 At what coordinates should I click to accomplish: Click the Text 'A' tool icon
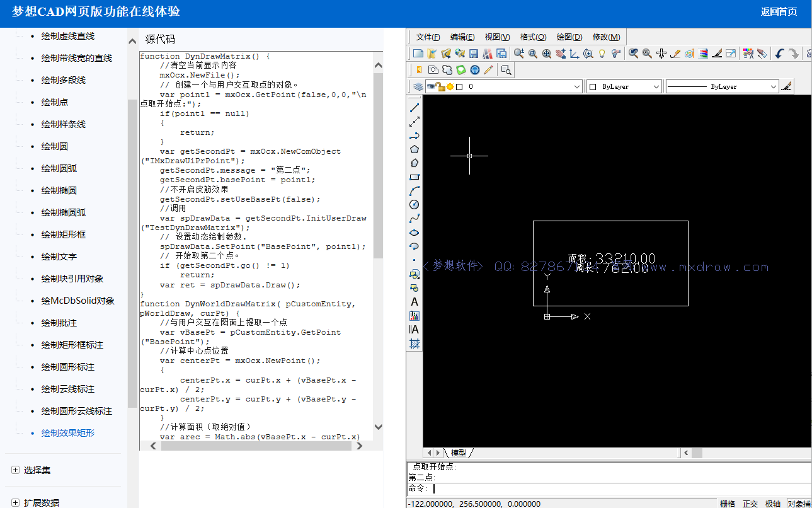click(x=415, y=302)
